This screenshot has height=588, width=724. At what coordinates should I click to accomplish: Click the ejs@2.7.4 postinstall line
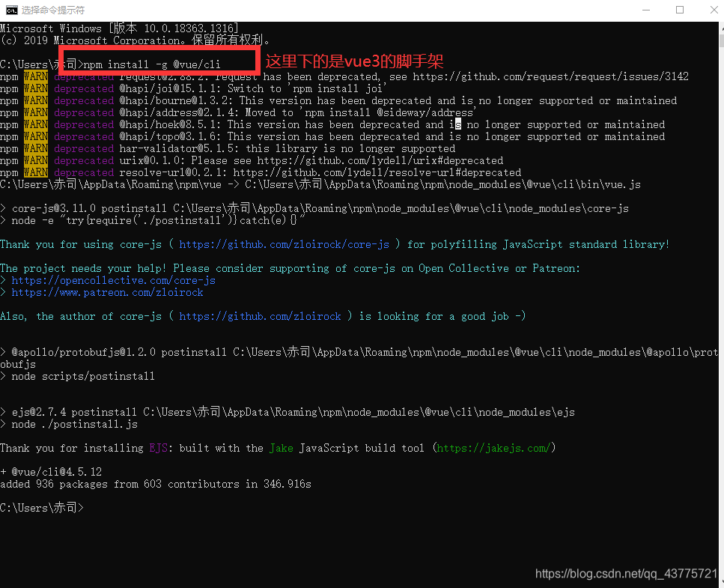tap(288, 412)
